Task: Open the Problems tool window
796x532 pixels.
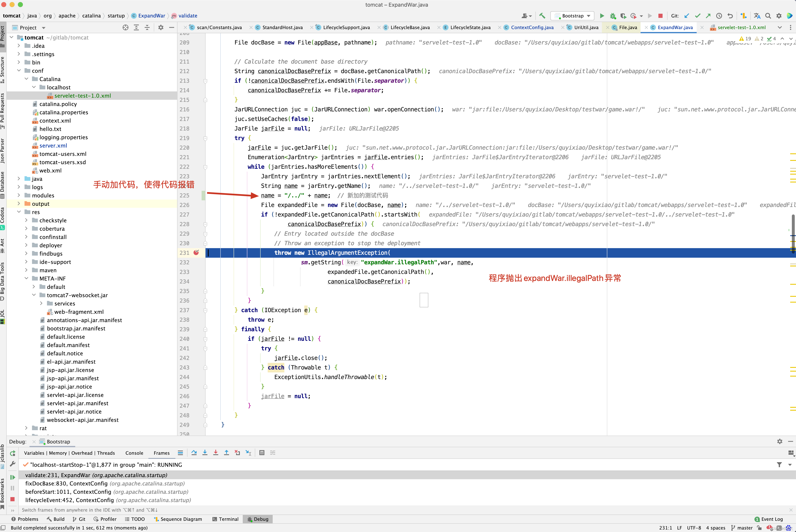Action: tap(25, 519)
